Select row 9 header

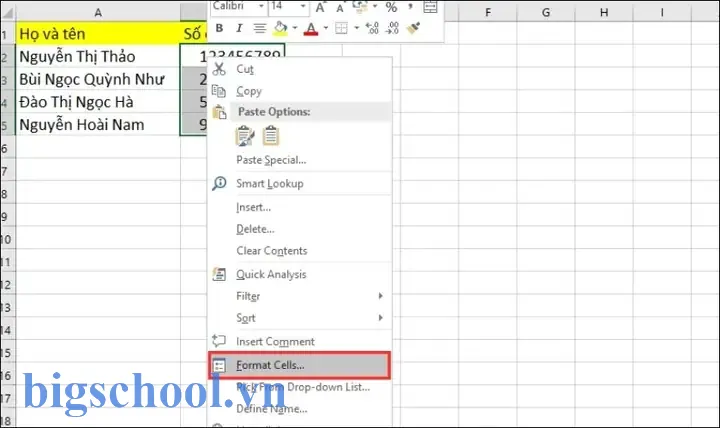point(7,217)
